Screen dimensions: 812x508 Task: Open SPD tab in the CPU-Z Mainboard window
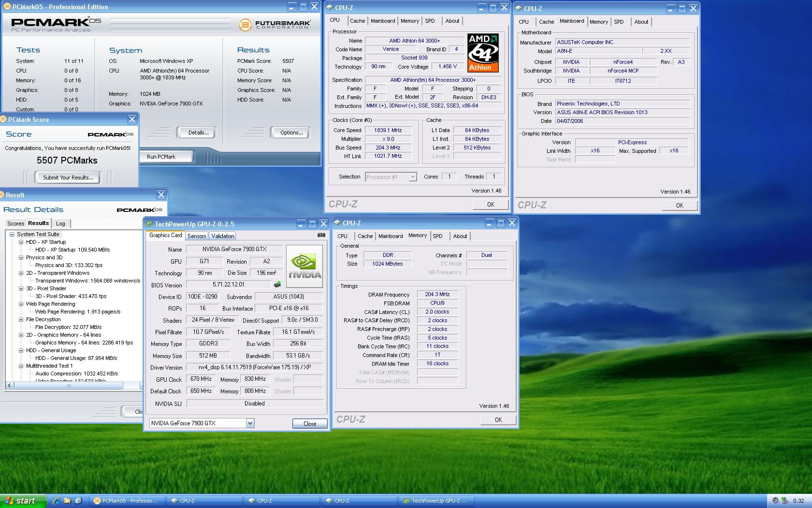[619, 22]
